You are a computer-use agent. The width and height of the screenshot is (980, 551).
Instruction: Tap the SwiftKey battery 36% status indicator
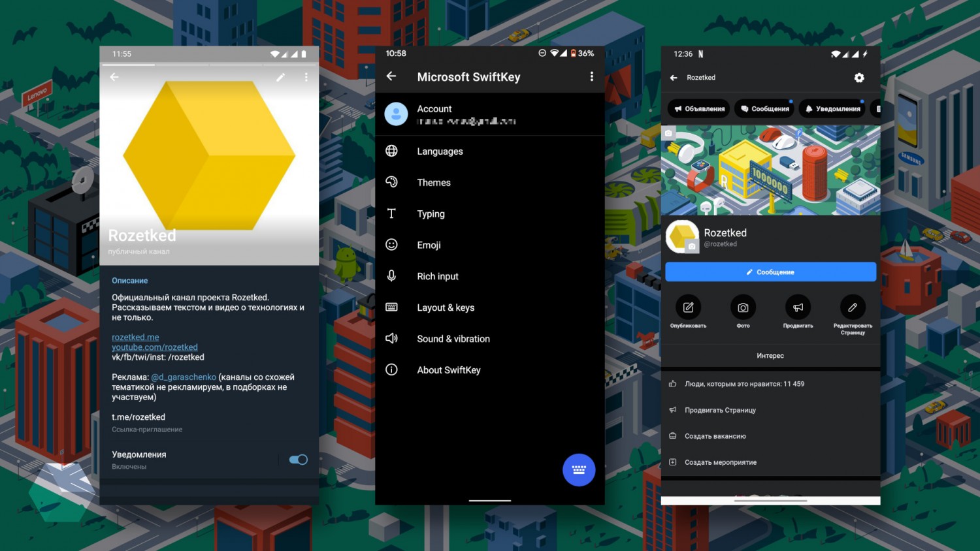(582, 54)
